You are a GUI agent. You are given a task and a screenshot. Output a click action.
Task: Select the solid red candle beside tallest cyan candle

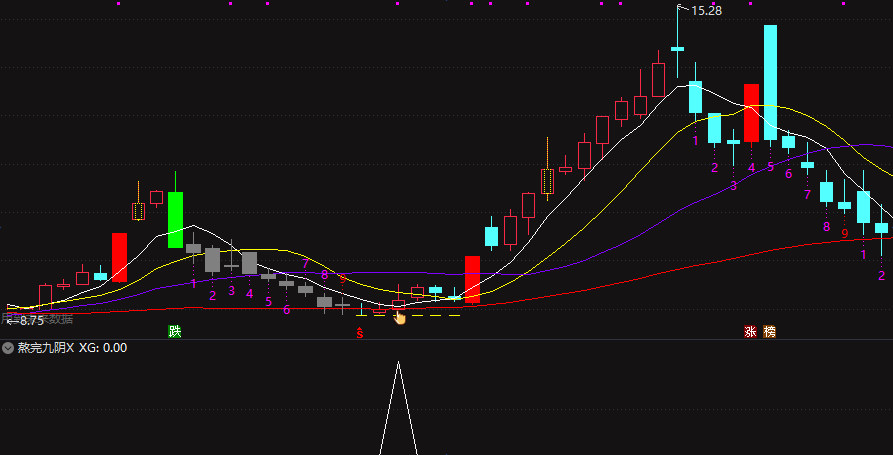point(751,113)
